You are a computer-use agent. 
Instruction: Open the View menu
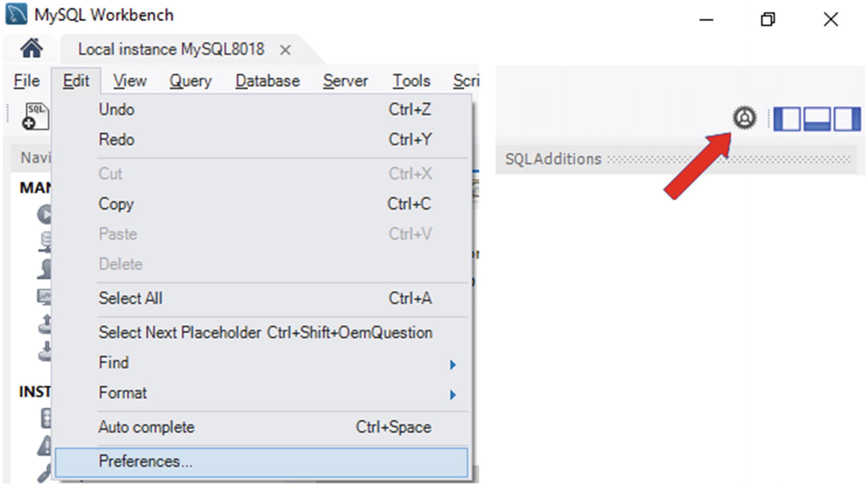tap(130, 81)
